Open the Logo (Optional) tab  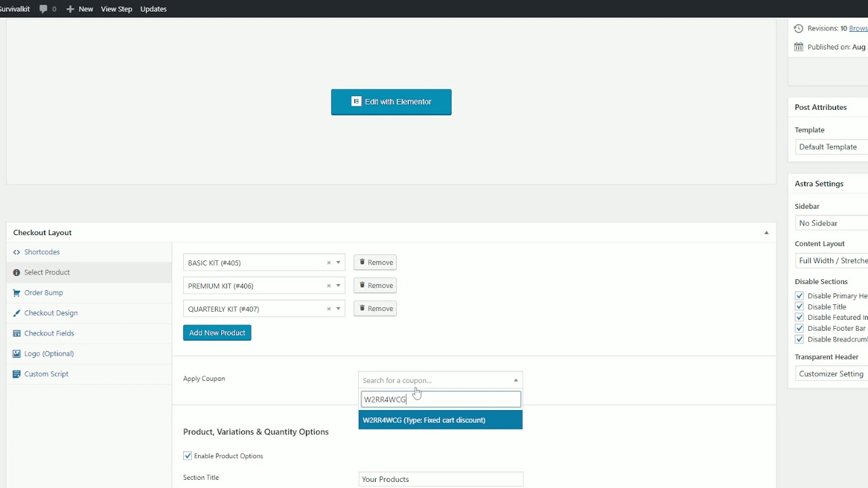pyautogui.click(x=89, y=354)
